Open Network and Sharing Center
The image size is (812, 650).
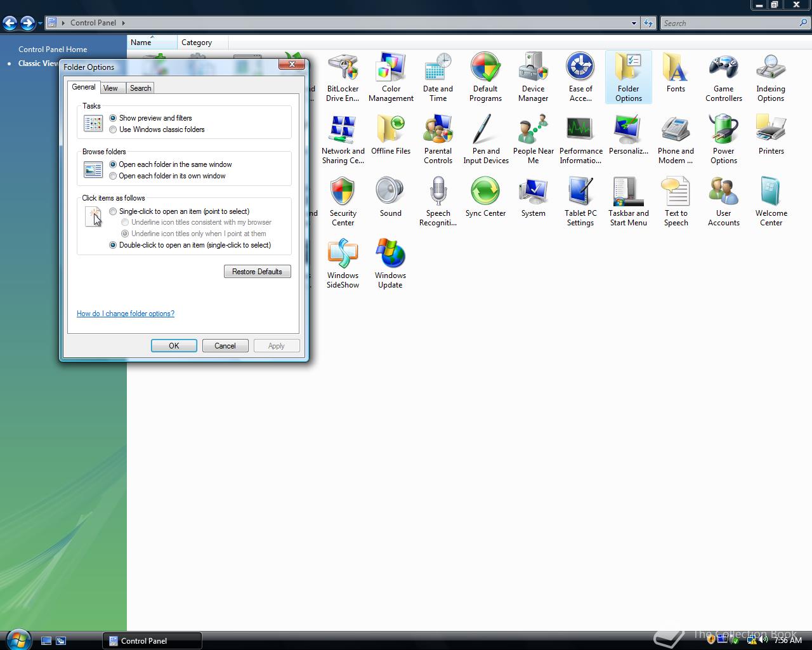(x=343, y=140)
